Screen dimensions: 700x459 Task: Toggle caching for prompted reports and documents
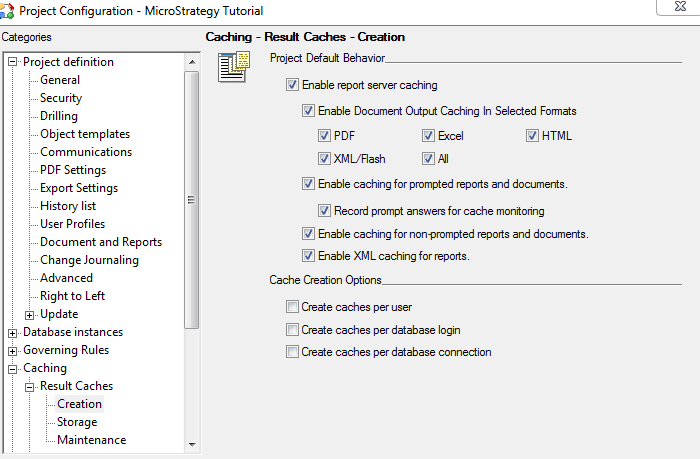tap(308, 184)
